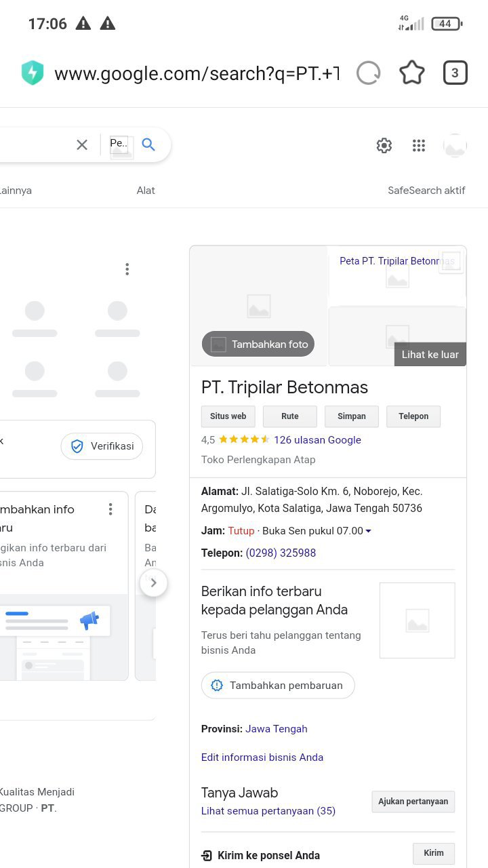This screenshot has height=868, width=488.
Task: Open options menu on Tambahkan info card
Action: point(110,509)
